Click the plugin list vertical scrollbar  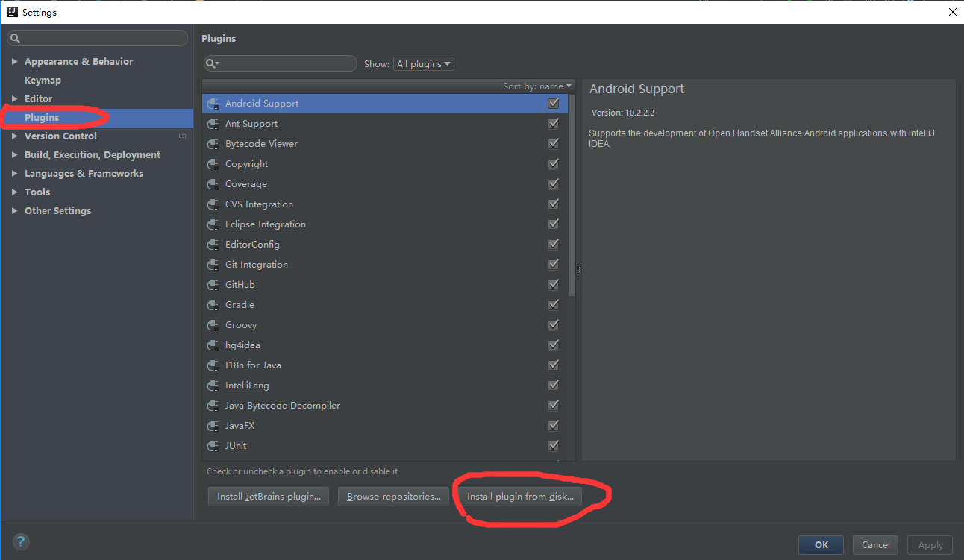coord(572,194)
